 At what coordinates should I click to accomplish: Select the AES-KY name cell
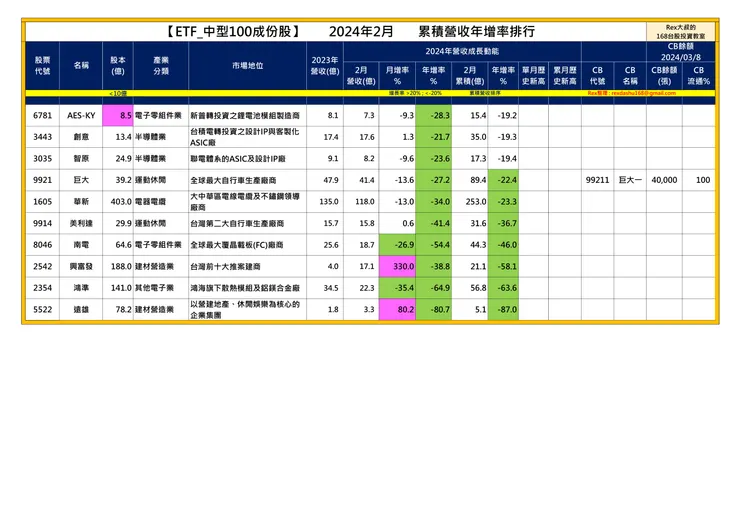(81, 116)
